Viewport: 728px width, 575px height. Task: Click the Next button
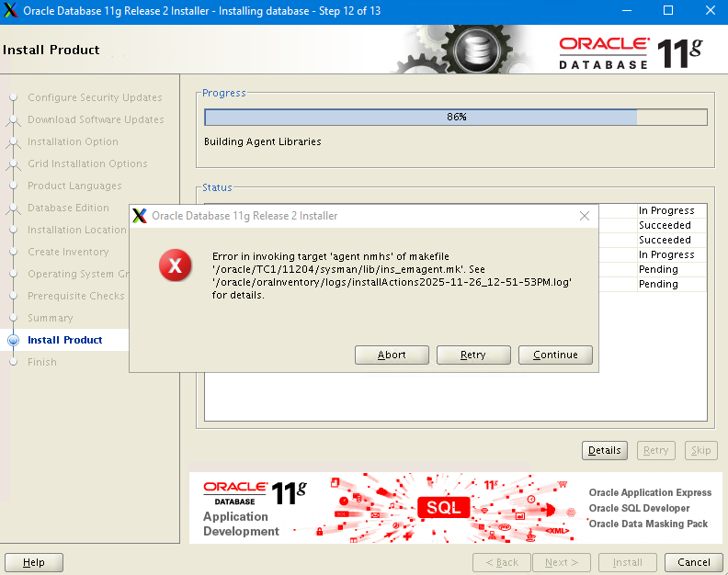[x=562, y=562]
